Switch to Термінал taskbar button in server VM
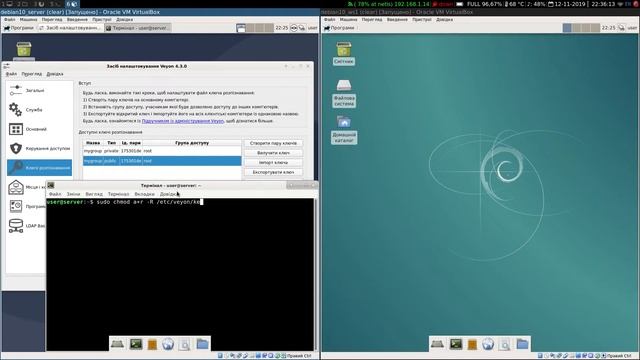The width and height of the screenshot is (640, 360). pyautogui.click(x=137, y=28)
